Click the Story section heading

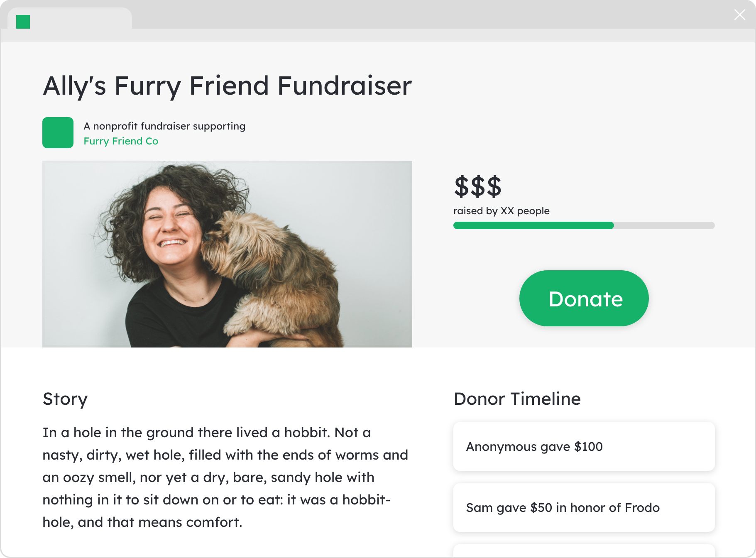click(x=65, y=399)
